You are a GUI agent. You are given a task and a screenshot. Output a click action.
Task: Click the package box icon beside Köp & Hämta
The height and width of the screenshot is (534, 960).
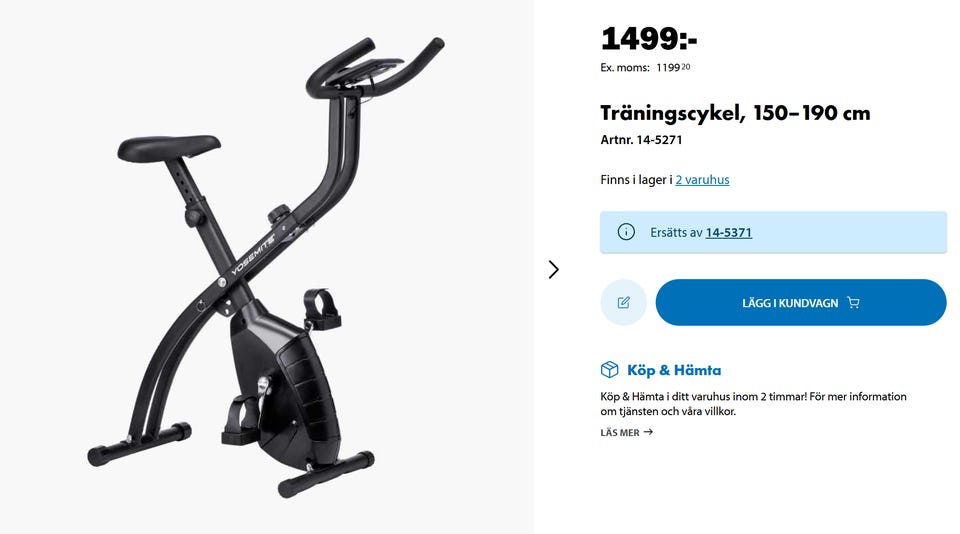coord(609,370)
